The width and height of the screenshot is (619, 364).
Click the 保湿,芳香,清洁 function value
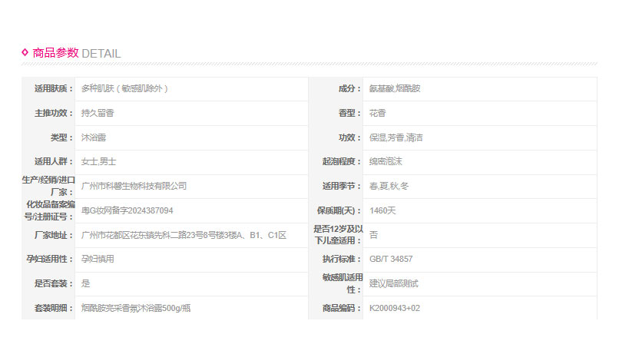coord(396,137)
